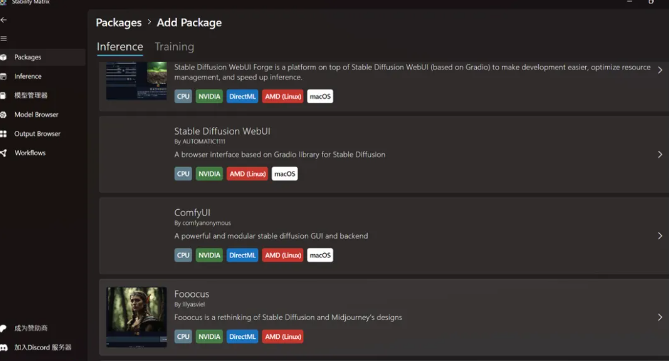Toggle the hamburger menu icon
669x361 pixels.
pyautogui.click(x=3, y=39)
